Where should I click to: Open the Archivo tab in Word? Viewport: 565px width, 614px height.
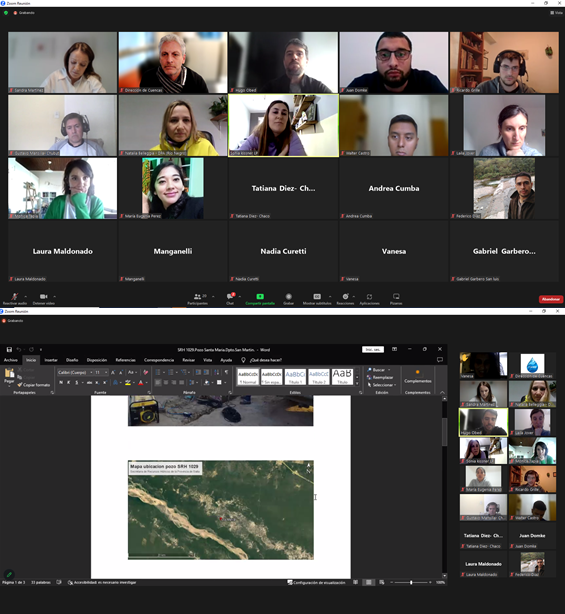[11, 360]
